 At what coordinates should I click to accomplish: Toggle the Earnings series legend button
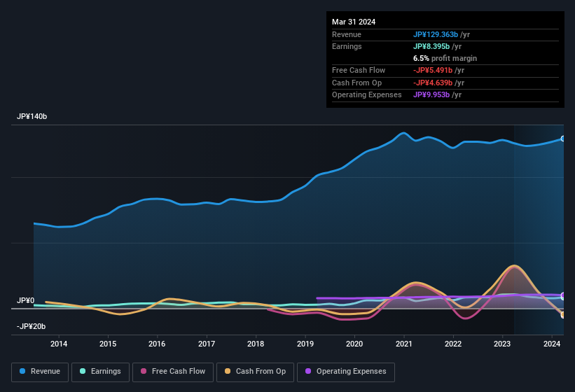click(x=100, y=372)
